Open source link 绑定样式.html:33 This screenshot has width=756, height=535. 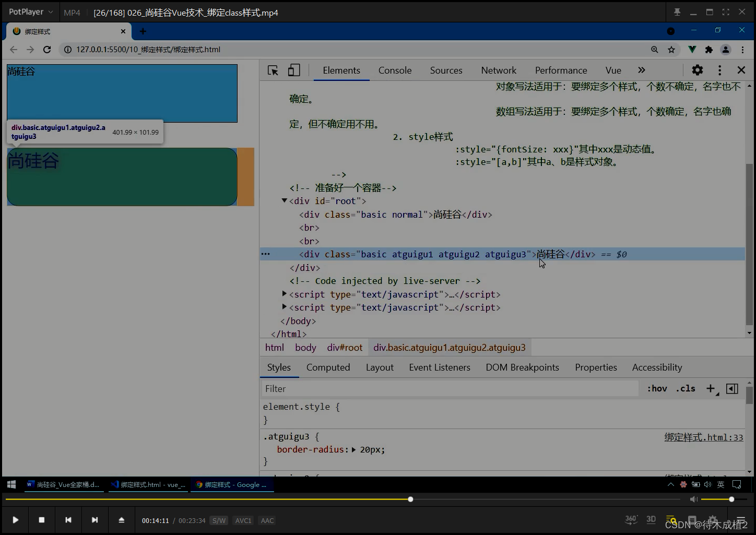704,437
